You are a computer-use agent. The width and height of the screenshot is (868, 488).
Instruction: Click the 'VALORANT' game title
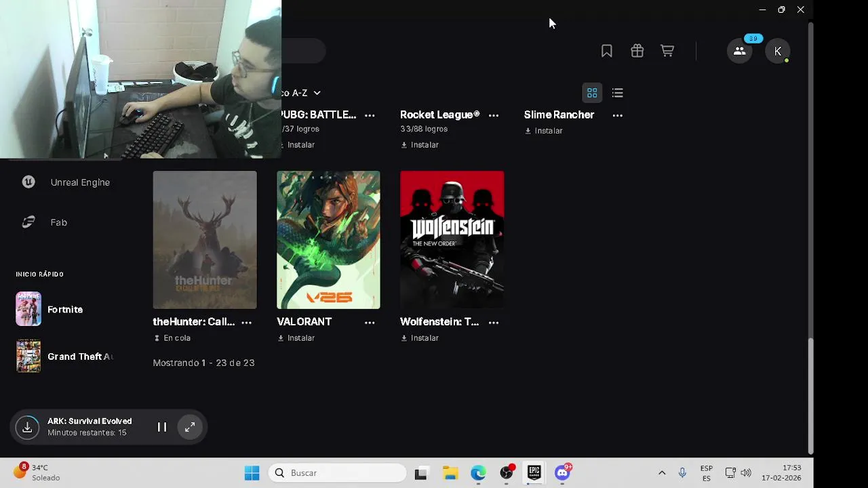click(304, 322)
